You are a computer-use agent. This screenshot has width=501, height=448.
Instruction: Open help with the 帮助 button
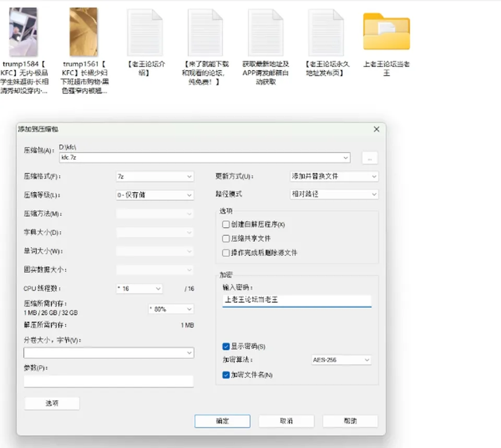pos(350,421)
